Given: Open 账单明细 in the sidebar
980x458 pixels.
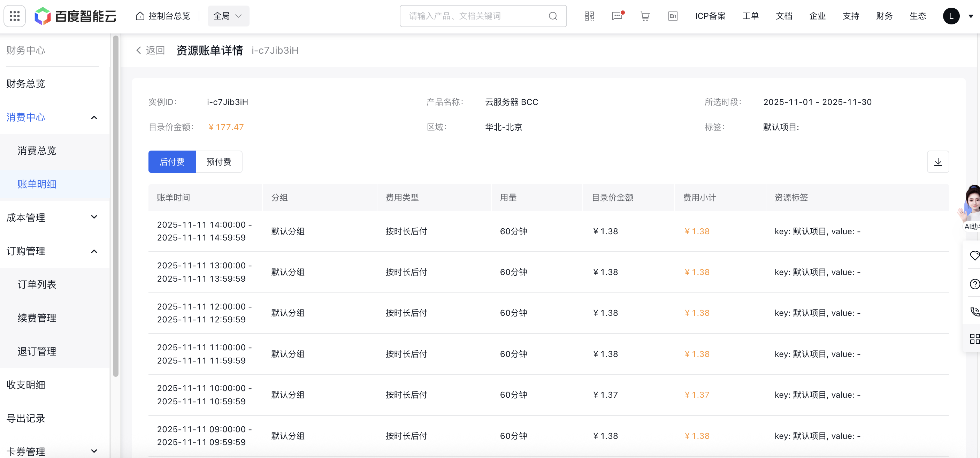Looking at the screenshot, I should tap(37, 184).
